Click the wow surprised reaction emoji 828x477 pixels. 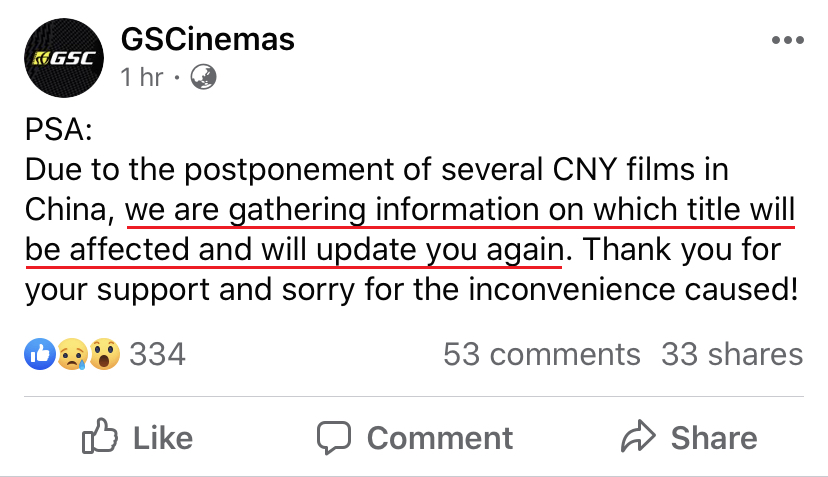coord(104,354)
